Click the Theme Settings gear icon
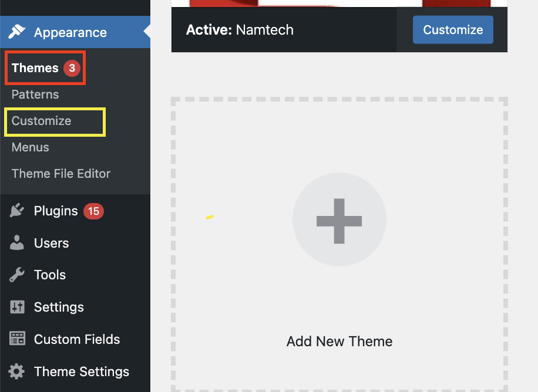 (x=16, y=371)
